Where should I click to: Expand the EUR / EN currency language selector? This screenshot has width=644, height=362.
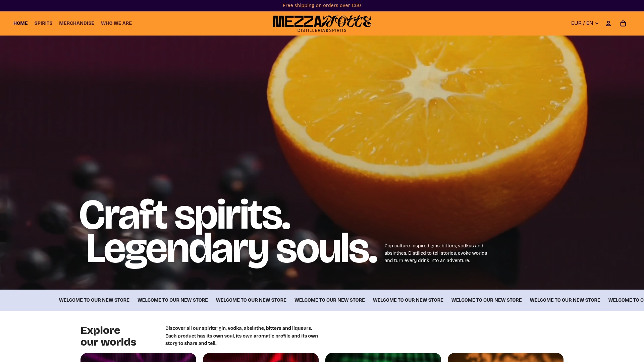pos(585,23)
